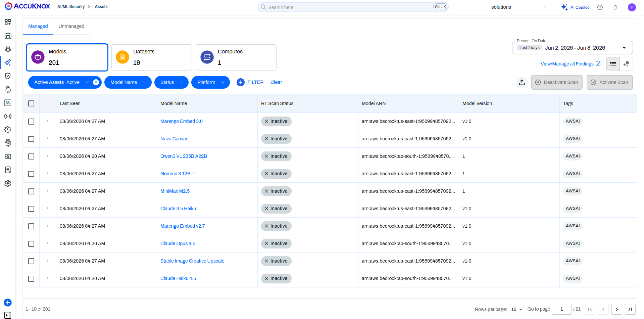Click the AI/ML Security breadcrumb
The image size is (644, 319).
[71, 7]
